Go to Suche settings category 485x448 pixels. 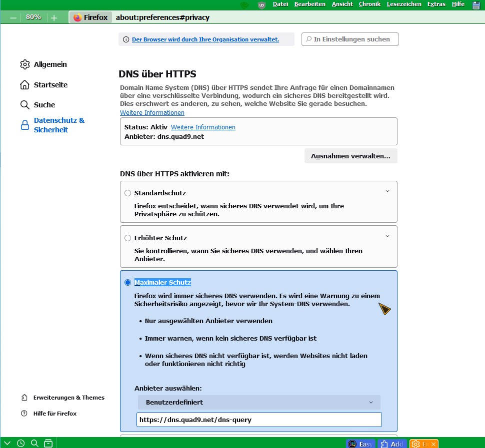click(44, 105)
